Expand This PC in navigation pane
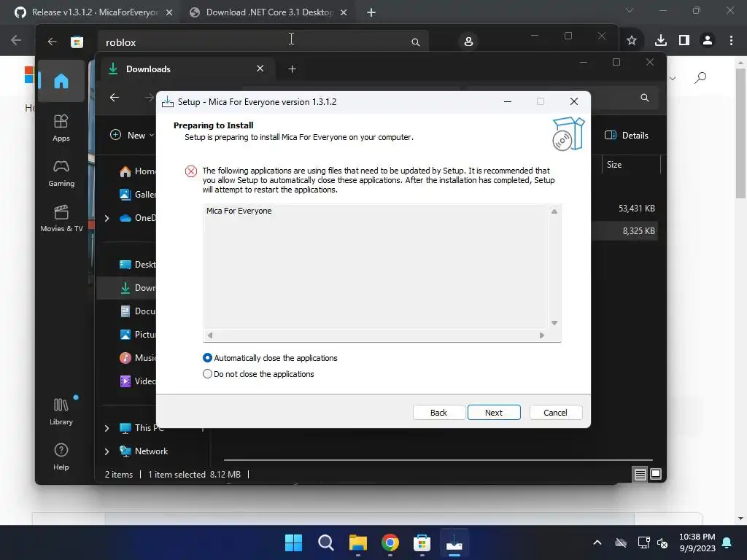The height and width of the screenshot is (560, 747). [x=107, y=428]
